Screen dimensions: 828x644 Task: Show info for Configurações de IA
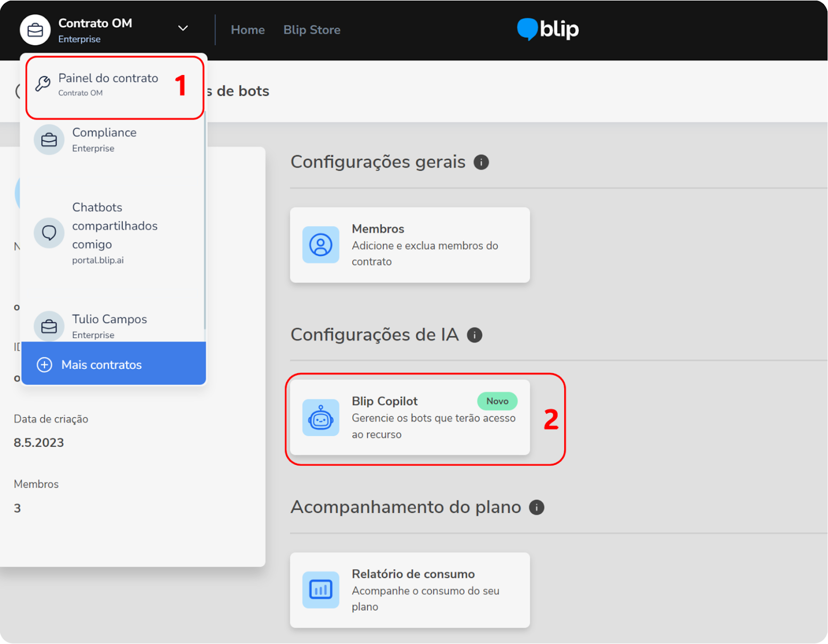(475, 335)
